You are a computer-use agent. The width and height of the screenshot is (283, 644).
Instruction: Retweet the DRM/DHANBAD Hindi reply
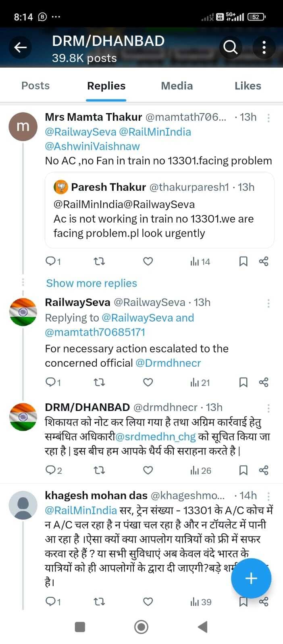pos(99,470)
